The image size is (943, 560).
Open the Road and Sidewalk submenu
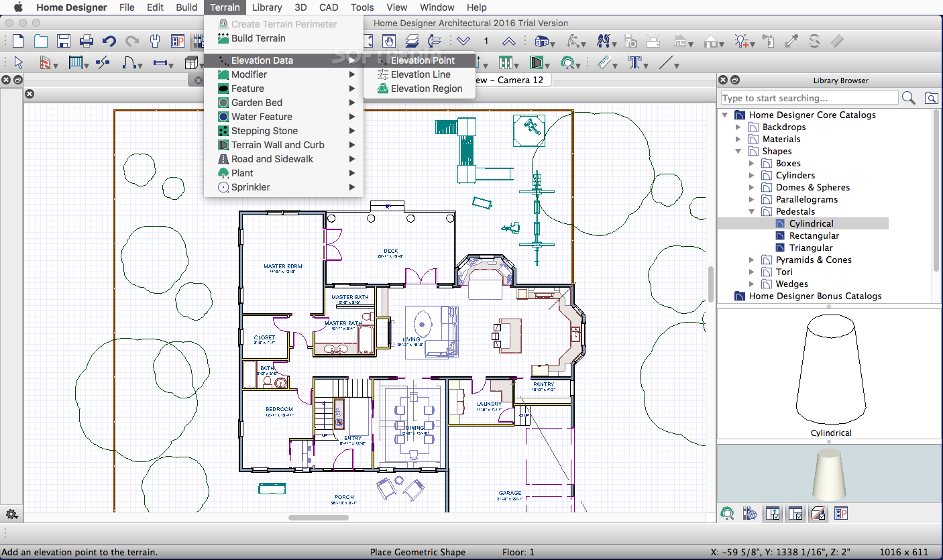tap(284, 159)
